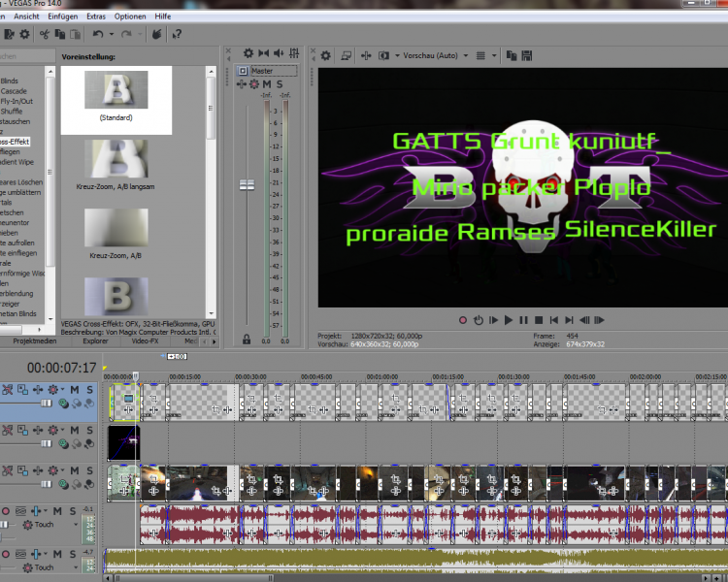Mute the first (blue highlighted) video track
This screenshot has height=582, width=728.
tap(75, 389)
